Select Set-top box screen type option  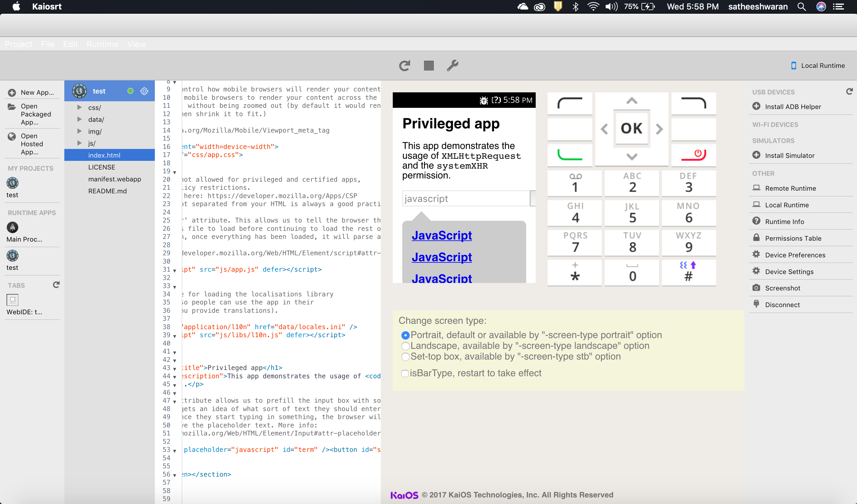405,357
